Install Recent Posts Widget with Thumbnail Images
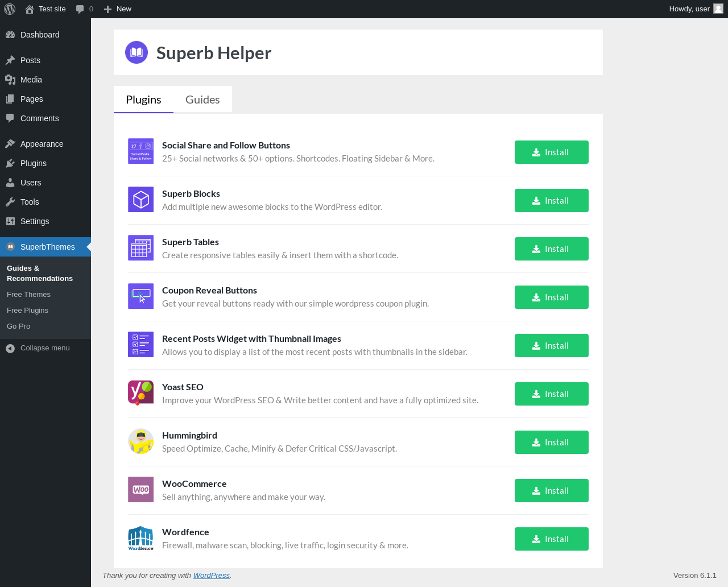The width and height of the screenshot is (728, 587). pos(552,346)
